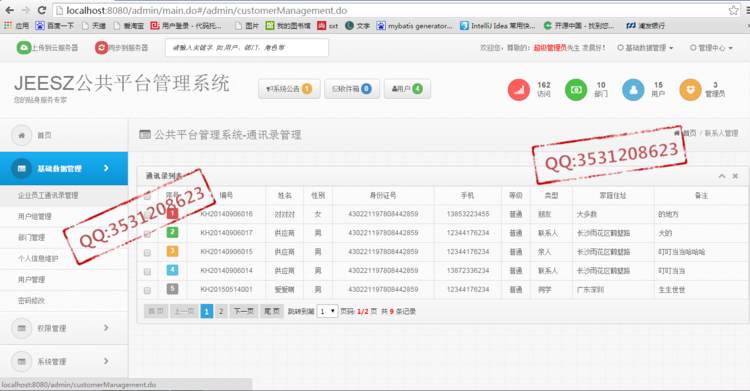Click blue number 4 row badge
Viewport: 750px width, 391px height.
[172, 270]
